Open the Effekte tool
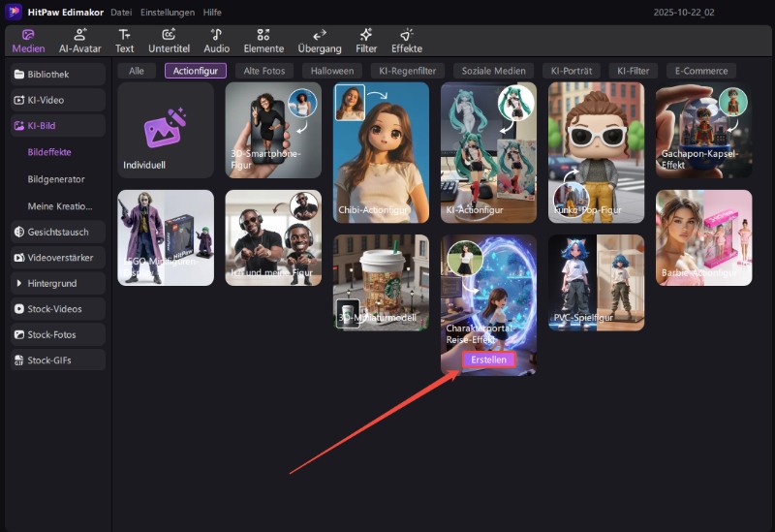This screenshot has width=775, height=532. (x=407, y=40)
